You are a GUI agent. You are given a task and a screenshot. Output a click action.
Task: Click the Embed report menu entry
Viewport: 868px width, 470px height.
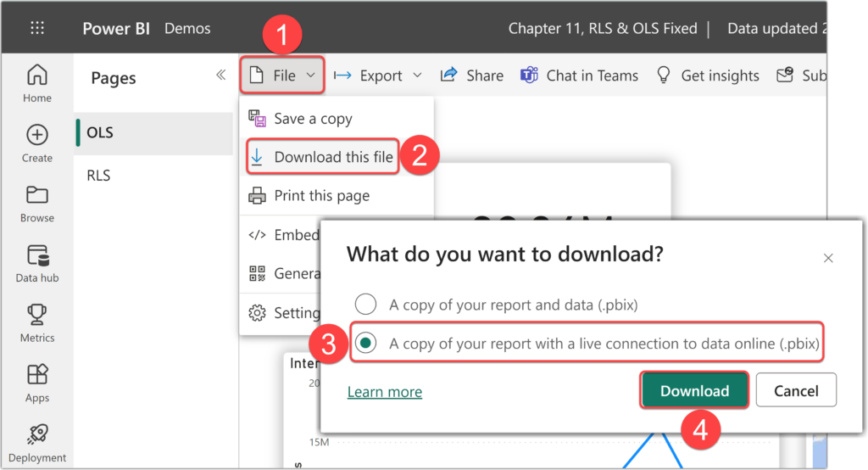283,235
